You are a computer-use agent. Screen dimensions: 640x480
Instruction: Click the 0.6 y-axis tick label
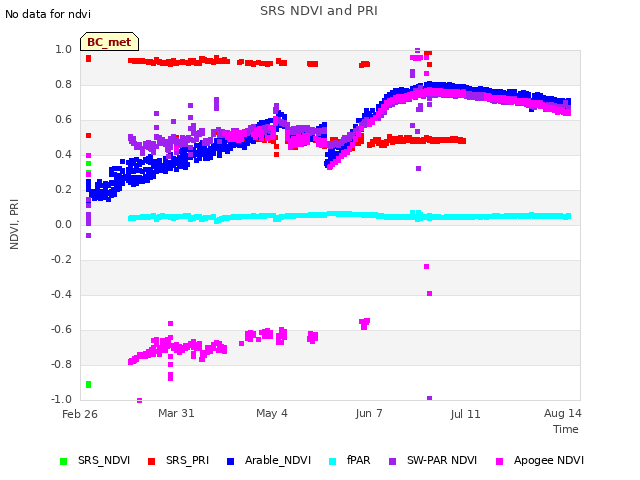click(x=64, y=120)
